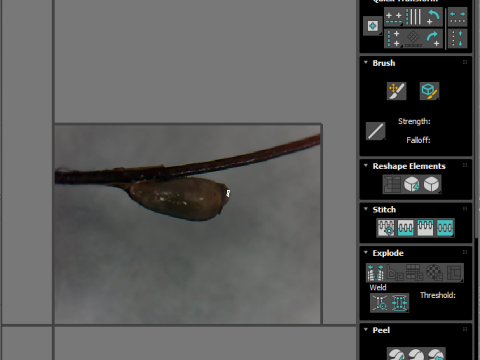Click the Weld label text
The height and width of the screenshot is (360, 480).
378,287
